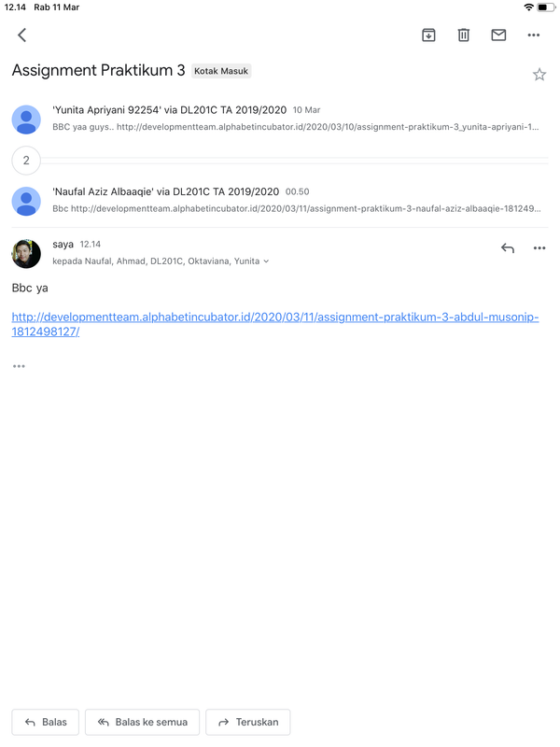Archive this email conversation

click(428, 35)
